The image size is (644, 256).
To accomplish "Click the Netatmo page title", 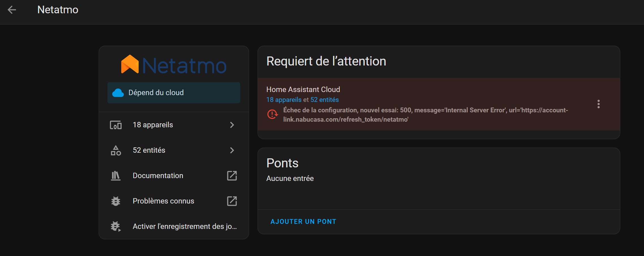I will (x=58, y=10).
